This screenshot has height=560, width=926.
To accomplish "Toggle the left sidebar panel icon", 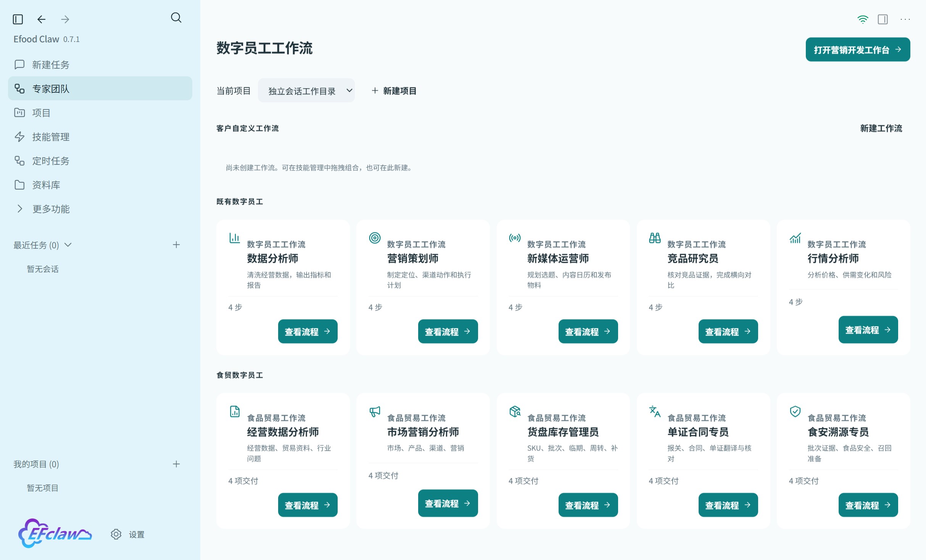I will pyautogui.click(x=18, y=19).
